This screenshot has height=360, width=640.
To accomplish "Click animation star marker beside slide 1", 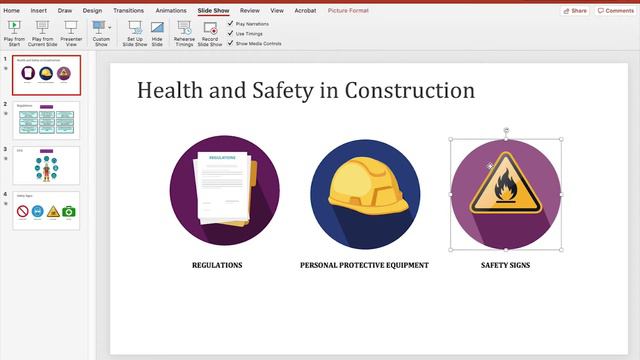I will click(6, 69).
